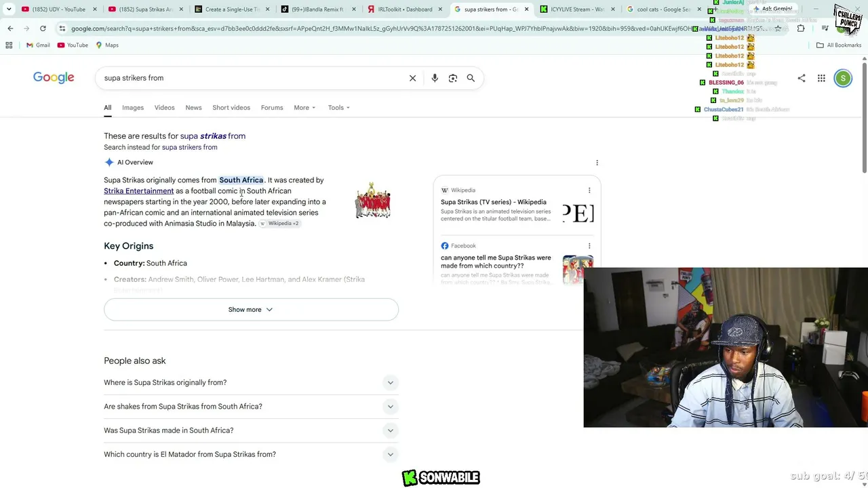This screenshot has height=488, width=868.
Task: Open the Extensions puzzle icon
Action: 801,28
